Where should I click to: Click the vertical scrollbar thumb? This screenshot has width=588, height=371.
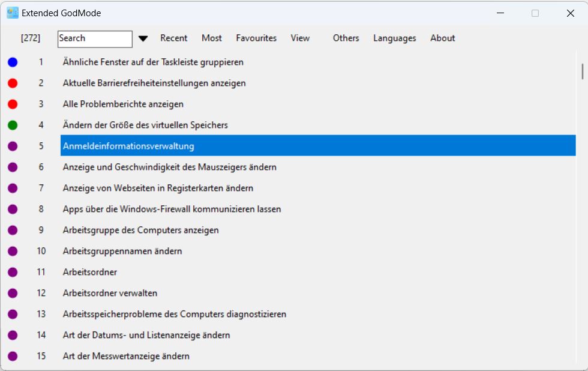pyautogui.click(x=582, y=71)
